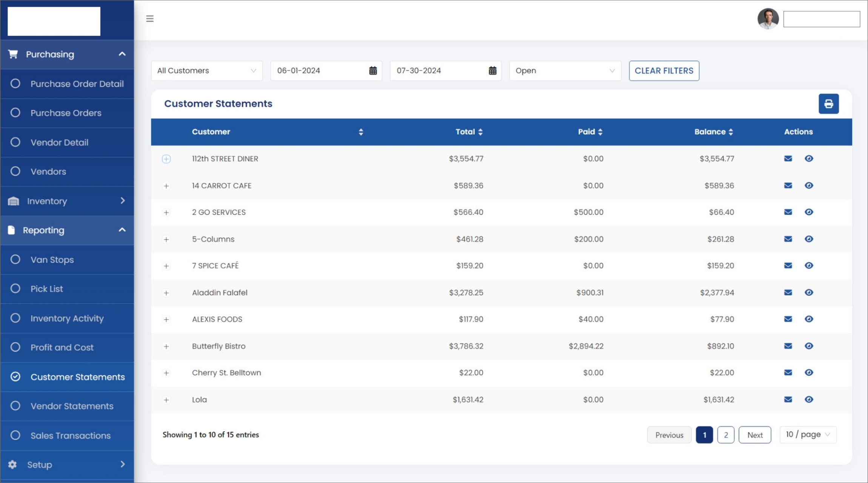Go to the Next page
Image resolution: width=868 pixels, height=483 pixels.
coord(755,435)
